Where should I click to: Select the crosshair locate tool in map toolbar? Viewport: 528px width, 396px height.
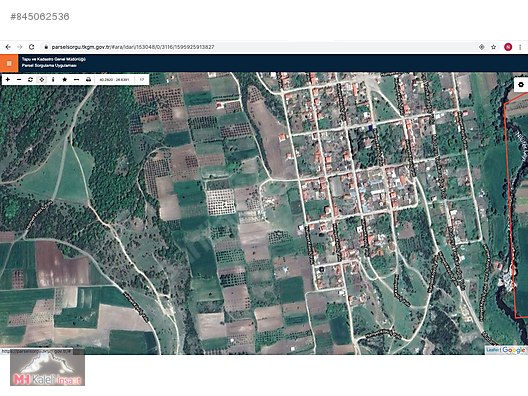click(42, 80)
